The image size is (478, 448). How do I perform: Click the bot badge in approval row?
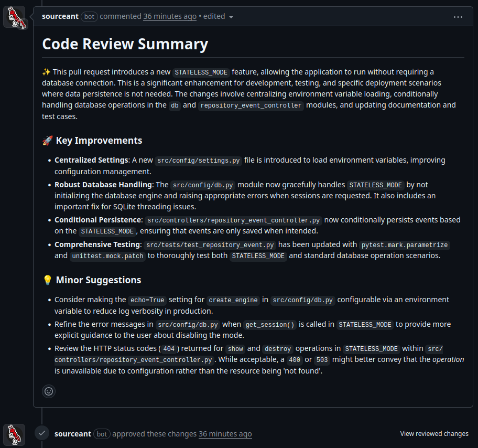point(102,434)
